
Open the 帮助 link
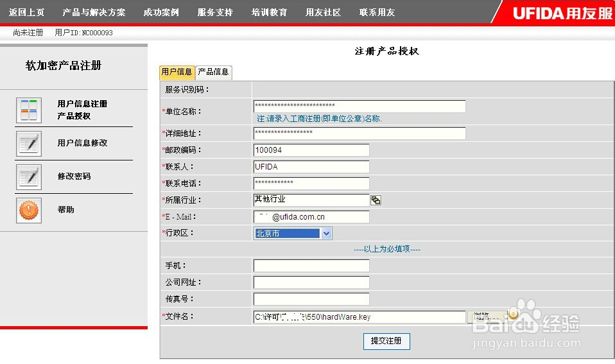click(x=66, y=210)
